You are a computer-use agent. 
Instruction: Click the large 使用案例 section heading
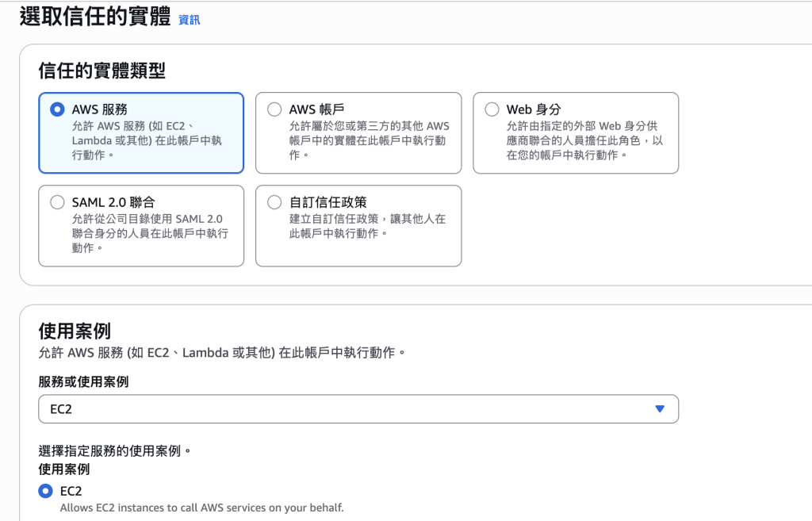(75, 331)
